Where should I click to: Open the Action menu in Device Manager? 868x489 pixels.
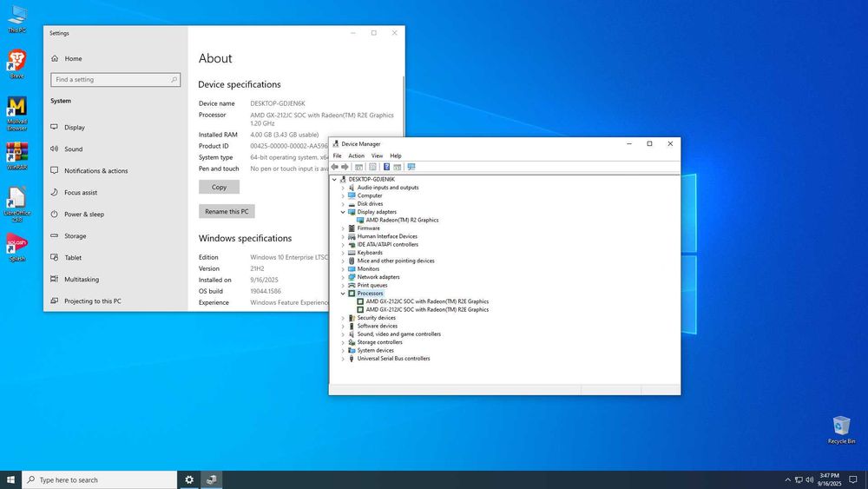356,155
